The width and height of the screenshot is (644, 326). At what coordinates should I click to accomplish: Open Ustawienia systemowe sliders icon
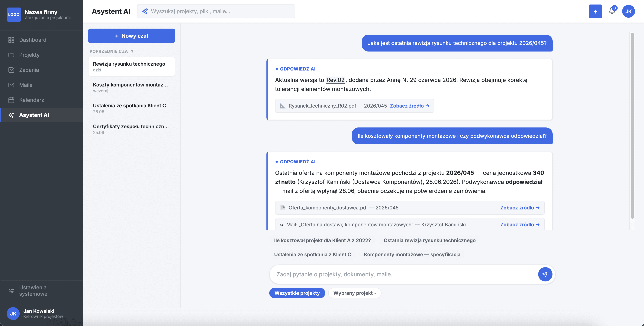(x=11, y=290)
